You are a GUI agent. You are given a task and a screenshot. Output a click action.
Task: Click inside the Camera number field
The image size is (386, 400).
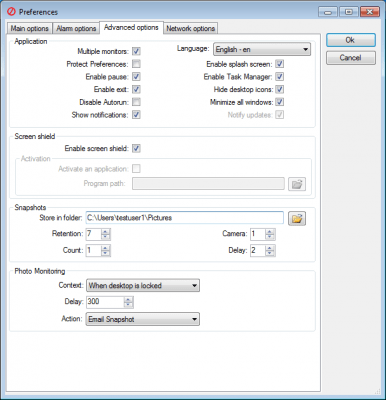[x=258, y=234]
